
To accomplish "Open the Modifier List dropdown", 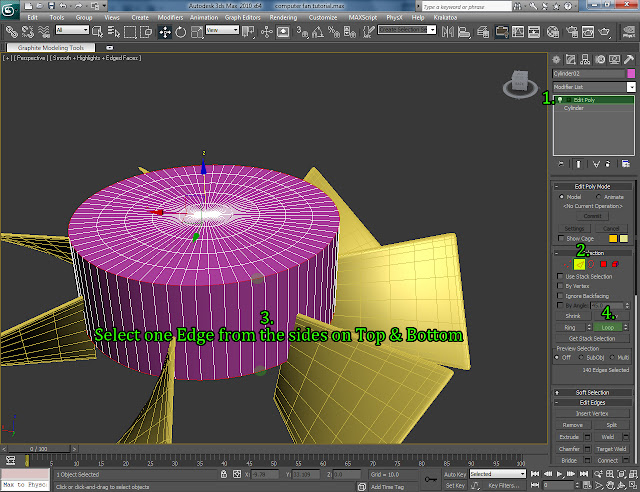I will click(x=593, y=87).
